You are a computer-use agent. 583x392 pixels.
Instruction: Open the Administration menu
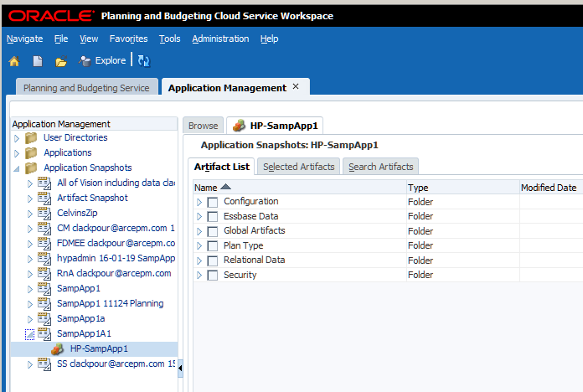pyautogui.click(x=219, y=39)
